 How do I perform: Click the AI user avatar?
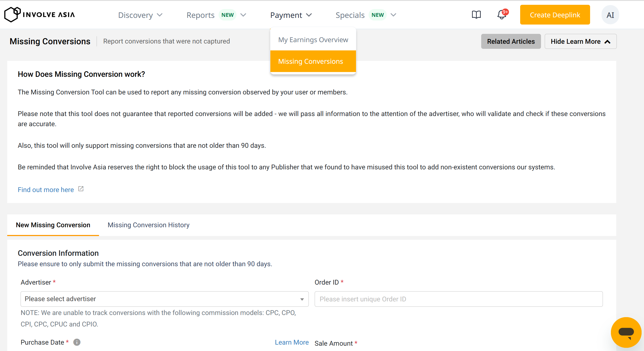coord(610,15)
